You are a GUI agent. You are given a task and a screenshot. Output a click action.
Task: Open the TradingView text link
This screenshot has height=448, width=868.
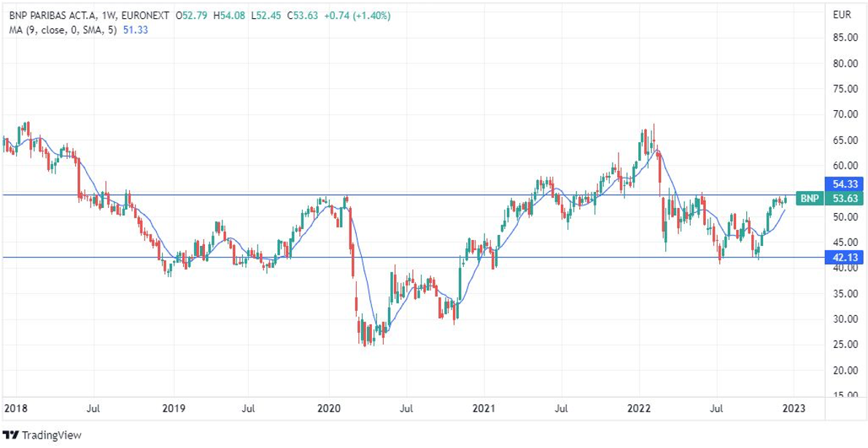pos(51,436)
